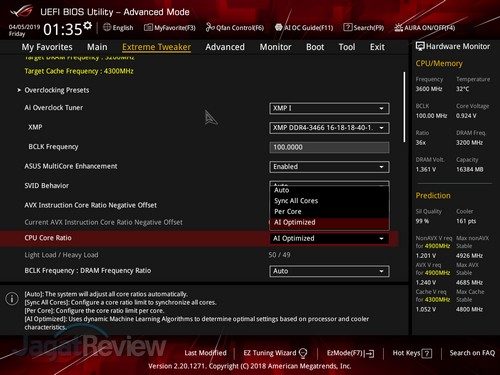500x375 pixels.
Task: Click AVX Instruction Core Ratio Negative Offset row
Action: point(200,205)
